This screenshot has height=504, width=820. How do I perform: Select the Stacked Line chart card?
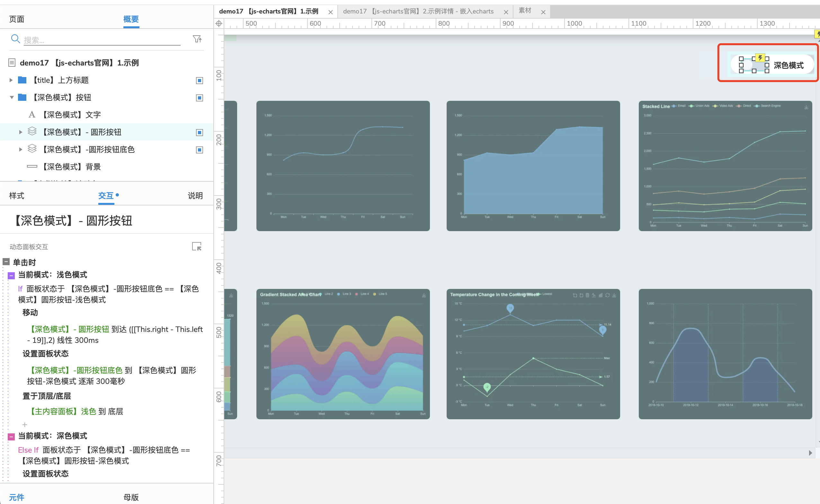725,166
